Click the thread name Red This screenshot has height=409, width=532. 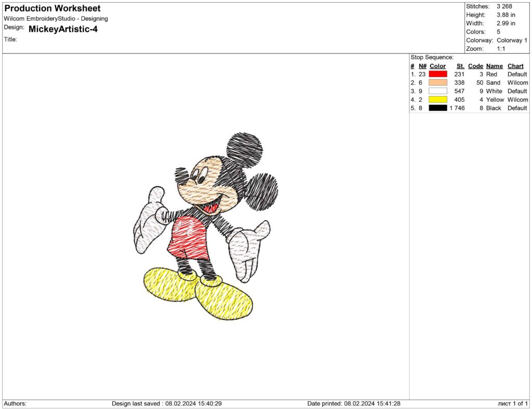[x=491, y=74]
